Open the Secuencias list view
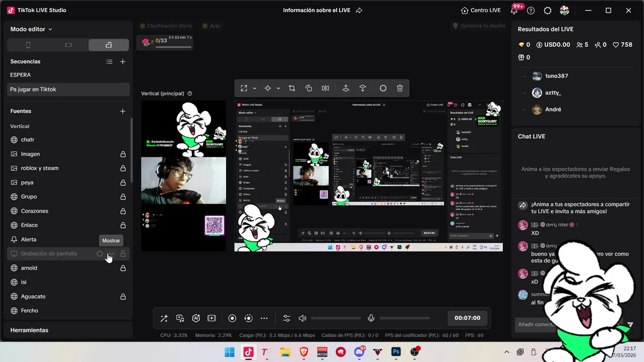This screenshot has height=362, width=644. pyautogui.click(x=109, y=61)
